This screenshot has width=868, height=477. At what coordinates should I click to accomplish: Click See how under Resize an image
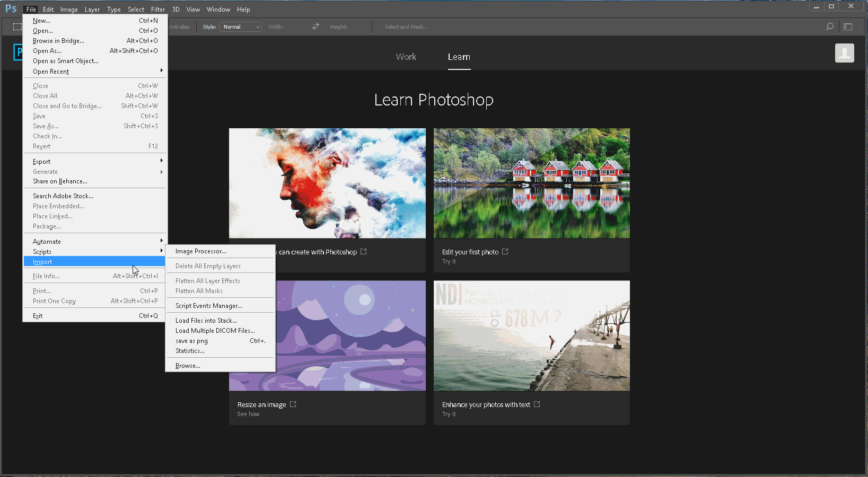point(248,414)
